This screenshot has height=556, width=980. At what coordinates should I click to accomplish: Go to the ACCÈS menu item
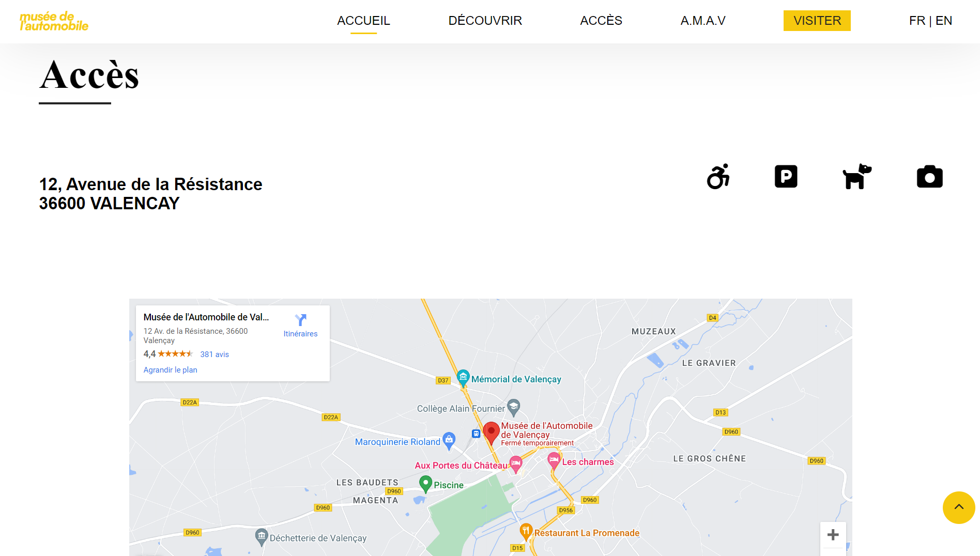click(601, 21)
